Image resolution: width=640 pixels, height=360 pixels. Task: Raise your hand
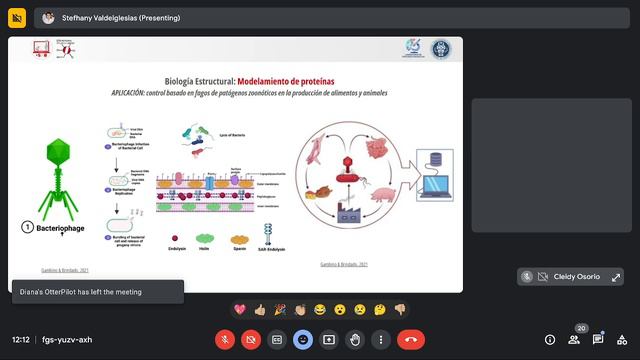click(x=355, y=340)
